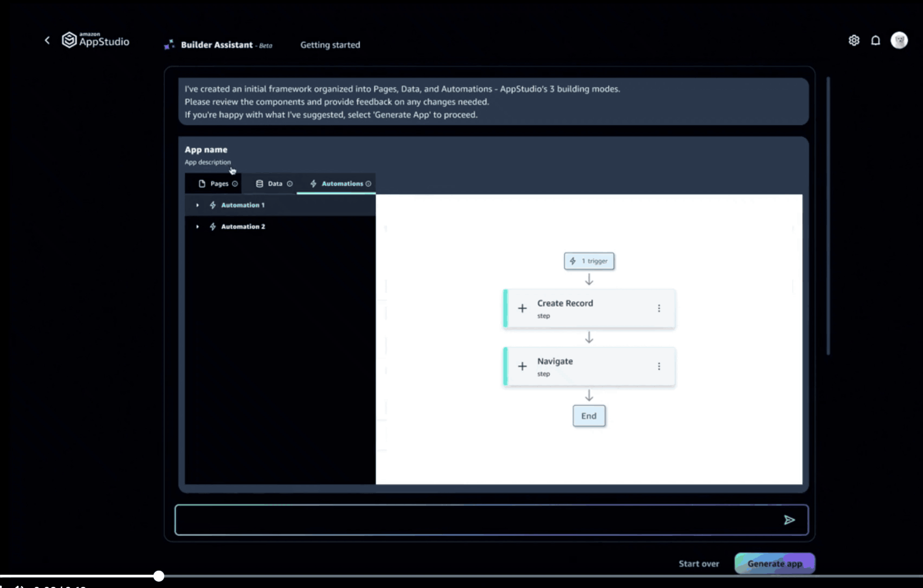The width and height of the screenshot is (923, 588).
Task: Click the plus icon on Navigate step
Action: [x=522, y=366]
